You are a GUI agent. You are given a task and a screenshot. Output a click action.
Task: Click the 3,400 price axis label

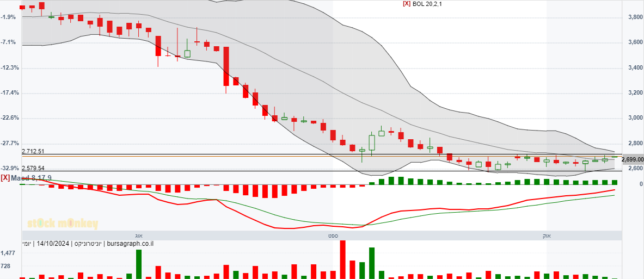point(635,67)
